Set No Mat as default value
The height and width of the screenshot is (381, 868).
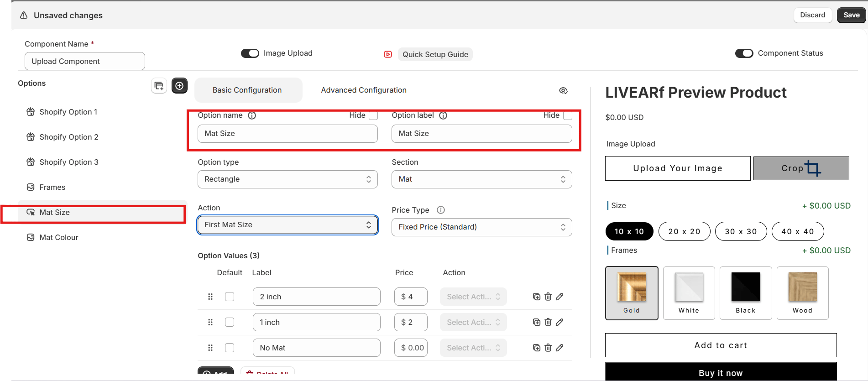(230, 348)
